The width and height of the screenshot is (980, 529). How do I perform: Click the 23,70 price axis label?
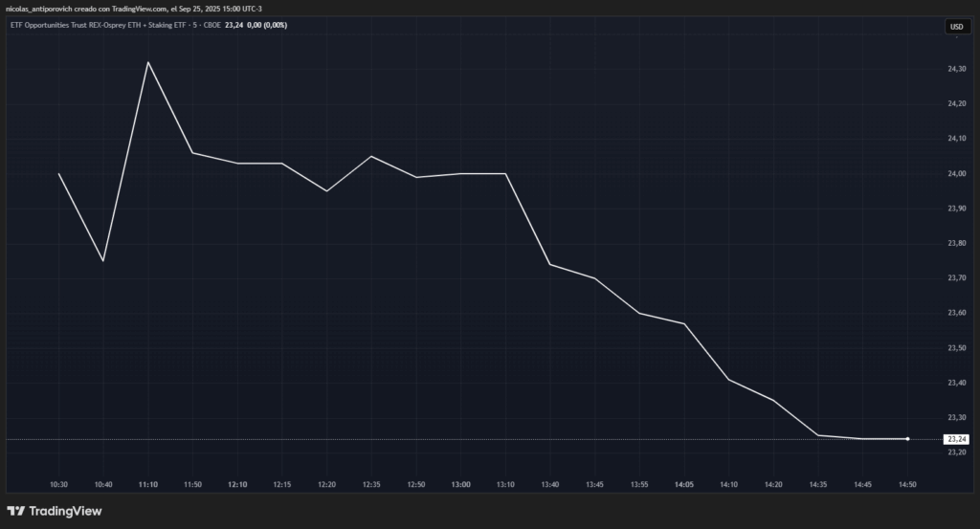pos(956,278)
